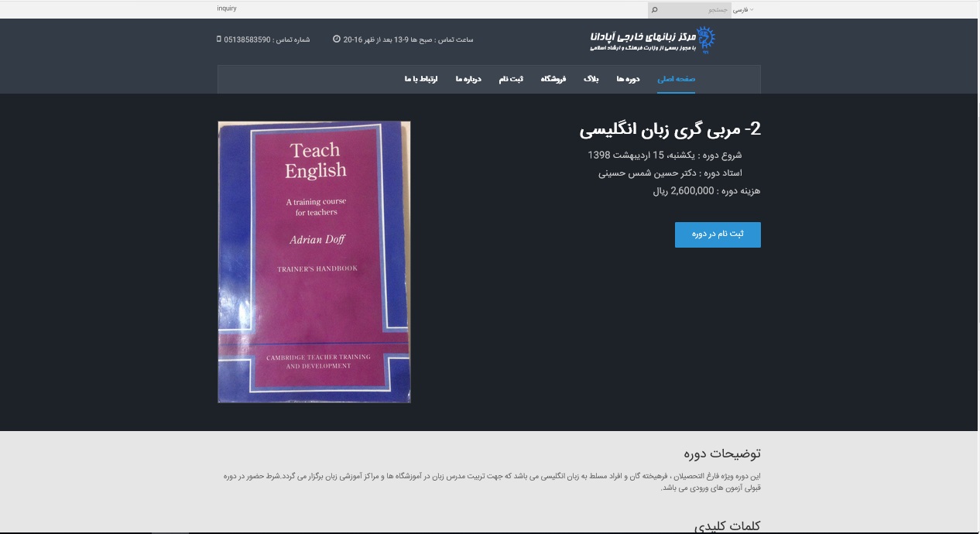Image resolution: width=980 pixels, height=534 pixels.
Task: Open the دوره ها menu item
Action: (628, 79)
